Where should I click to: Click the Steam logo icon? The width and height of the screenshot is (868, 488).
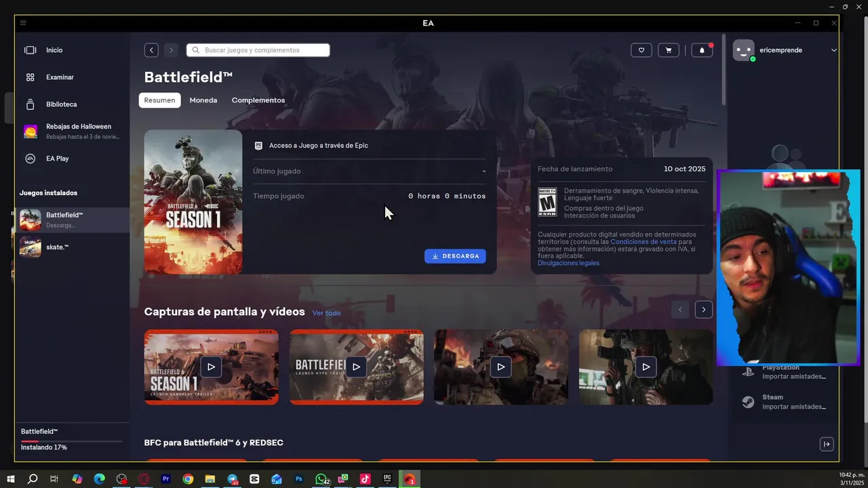pyautogui.click(x=747, y=402)
